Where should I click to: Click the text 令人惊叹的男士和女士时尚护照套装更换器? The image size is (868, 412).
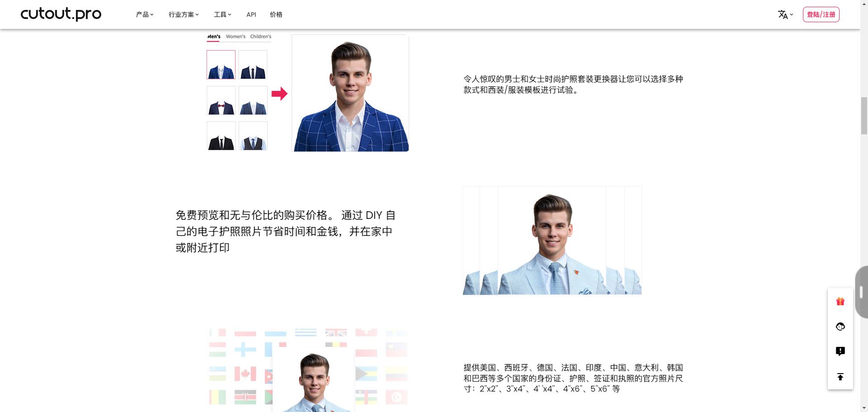click(x=541, y=79)
